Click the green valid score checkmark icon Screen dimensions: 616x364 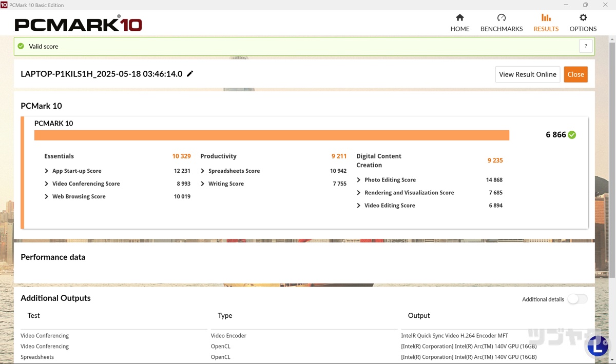[21, 46]
